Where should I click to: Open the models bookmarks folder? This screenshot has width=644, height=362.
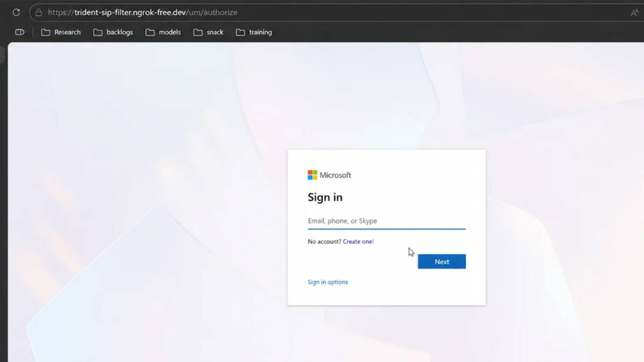point(163,32)
